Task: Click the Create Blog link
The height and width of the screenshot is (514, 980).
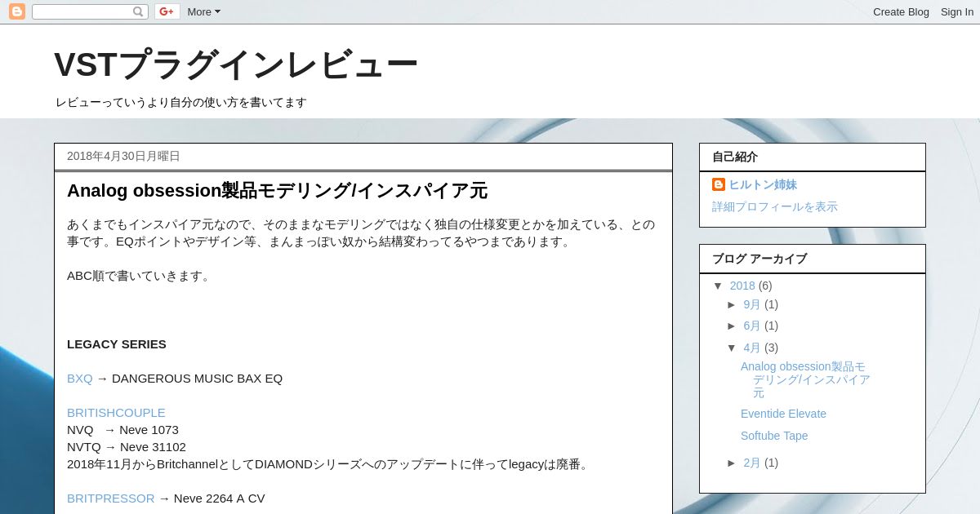Action: 901,11
